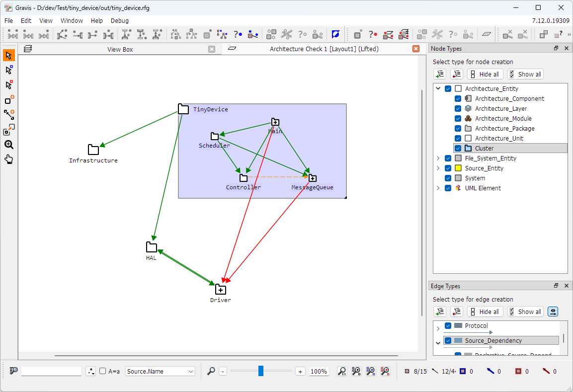The height and width of the screenshot is (392, 573).
Task: Toggle the Architecture_Package checkbox
Action: 458,129
